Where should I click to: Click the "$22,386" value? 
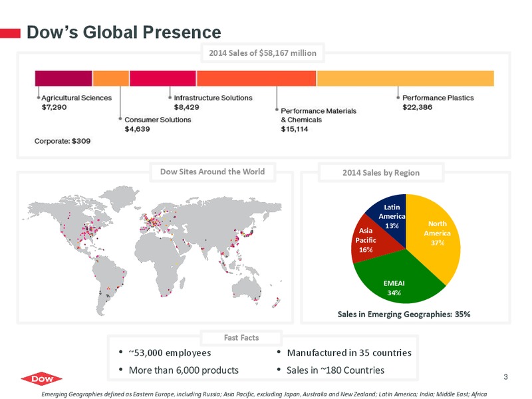pos(418,107)
